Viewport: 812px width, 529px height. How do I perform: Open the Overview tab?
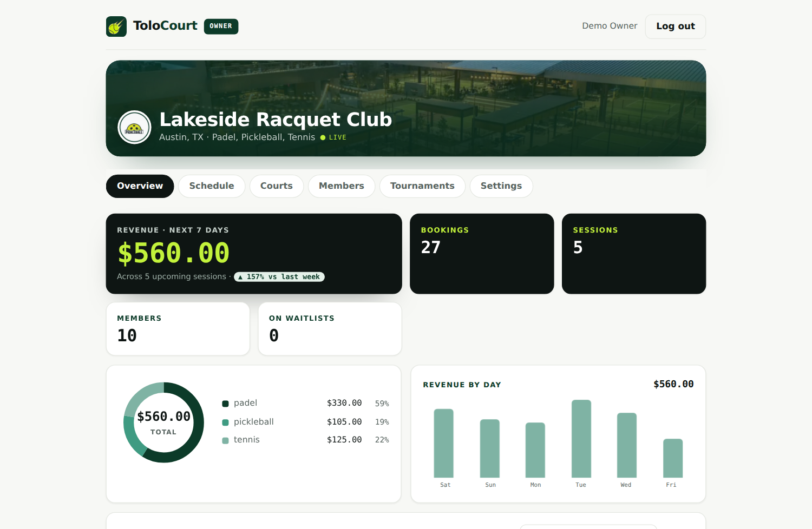140,186
